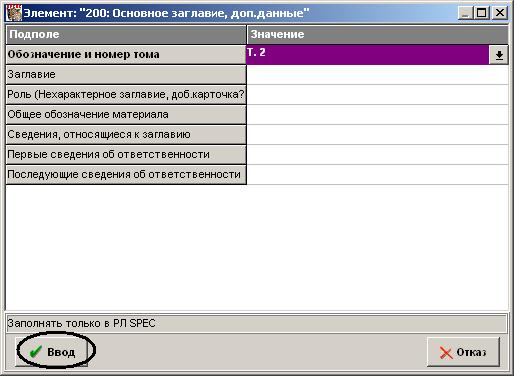Viewport: 514px width, 376px height.
Task: Cancel with the Отказ button
Action: [x=463, y=352]
